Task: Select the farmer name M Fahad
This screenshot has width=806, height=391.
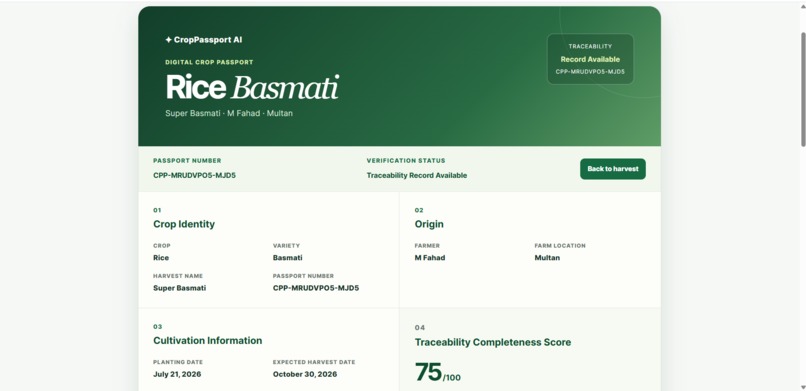Action: [430, 258]
